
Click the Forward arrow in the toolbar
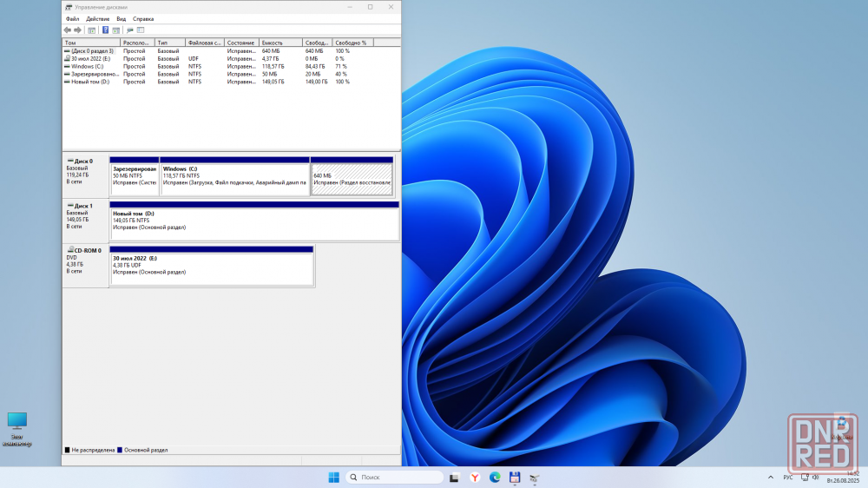[x=77, y=30]
